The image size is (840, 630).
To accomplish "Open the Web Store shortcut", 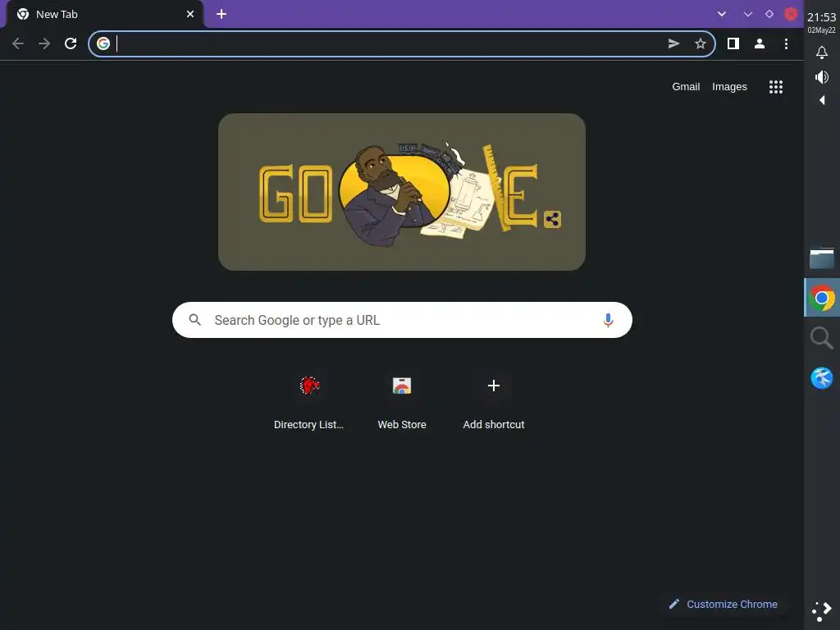I will [x=402, y=402].
